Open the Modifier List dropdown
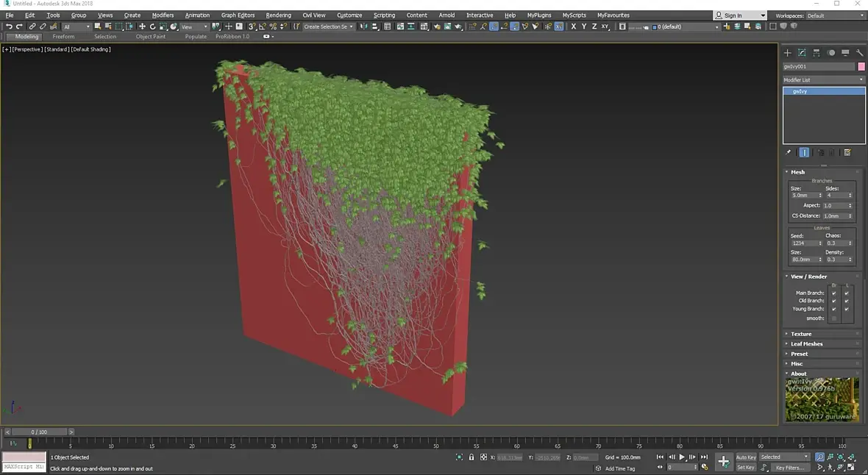This screenshot has width=868, height=475. point(823,79)
